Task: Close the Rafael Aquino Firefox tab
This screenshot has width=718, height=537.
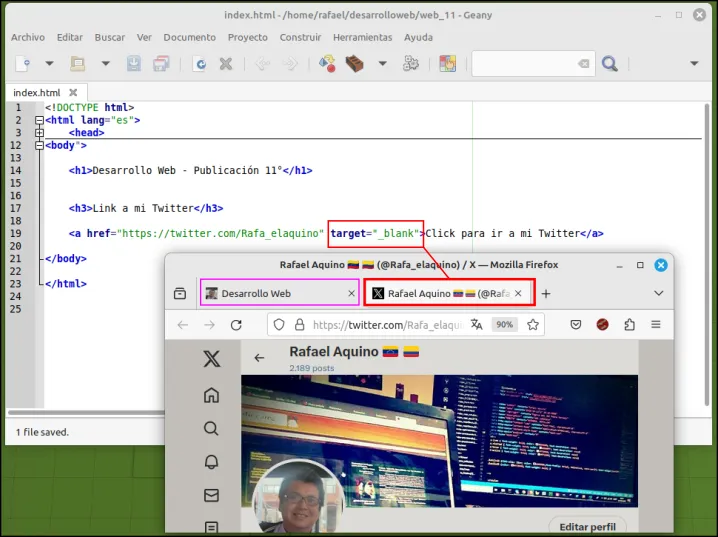Action: (518, 293)
